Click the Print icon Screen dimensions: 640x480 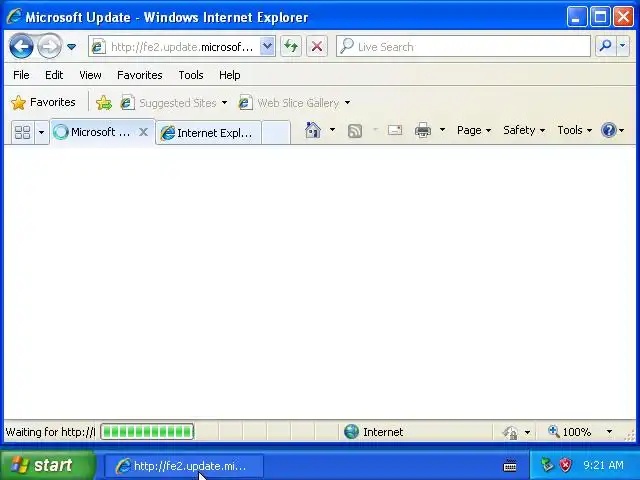[423, 130]
